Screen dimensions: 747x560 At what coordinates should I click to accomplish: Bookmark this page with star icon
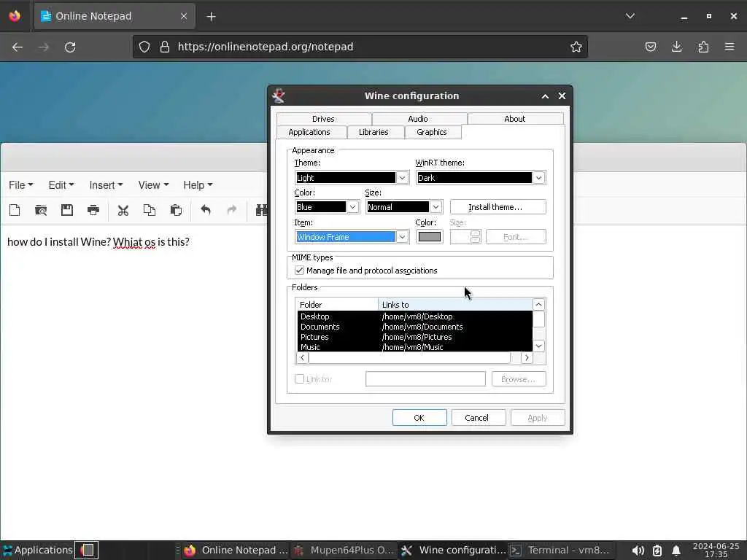(x=576, y=47)
